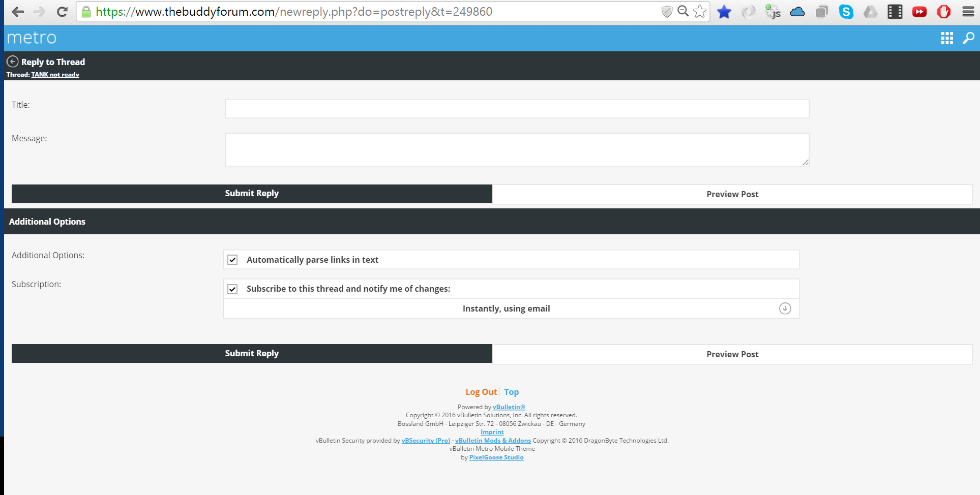Click the upper Submit Reply button
This screenshot has width=980, height=495.
(252, 193)
